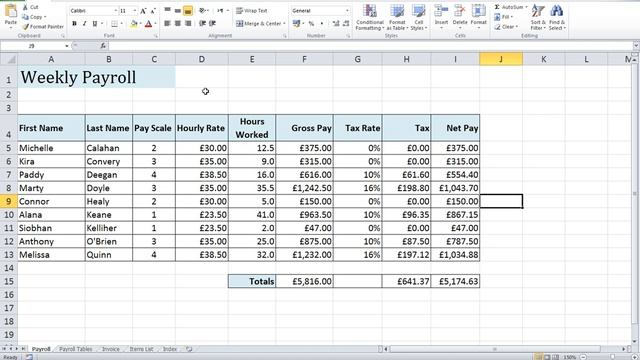Open Sort & Filter menu

538,17
